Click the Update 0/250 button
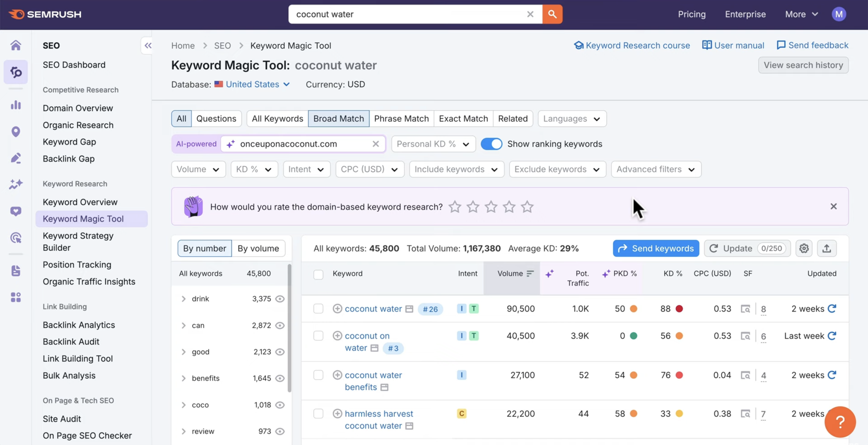The width and height of the screenshot is (868, 445). coord(747,248)
